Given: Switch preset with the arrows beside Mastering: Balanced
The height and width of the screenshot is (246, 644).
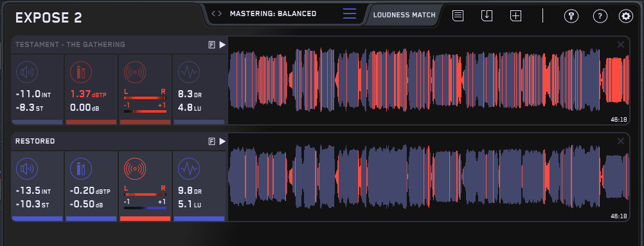Looking at the screenshot, I should point(217,14).
